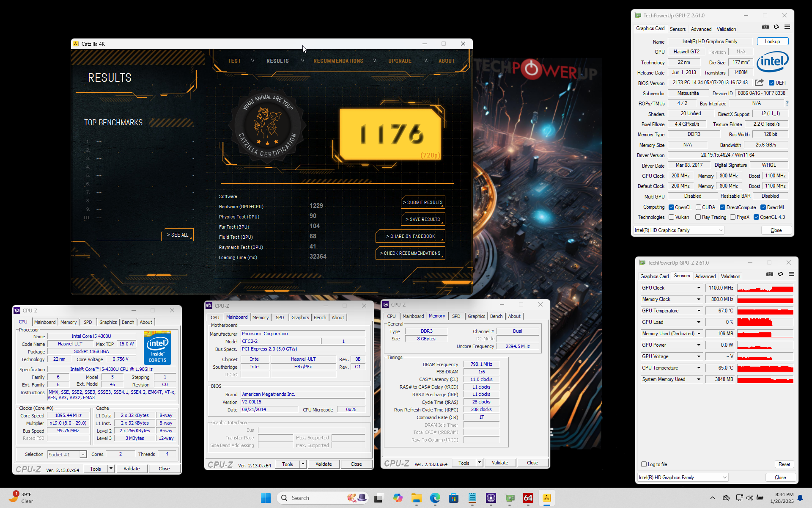This screenshot has height=508, width=812.
Task: Click the refresh icon in GPU-Z Sensors window
Action: 780,274
